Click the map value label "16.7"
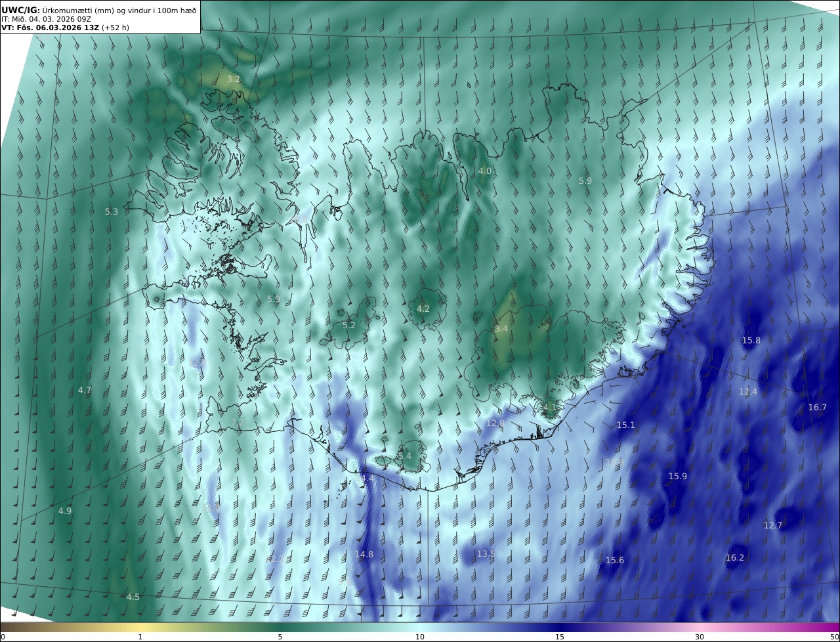The height and width of the screenshot is (642, 840). tap(818, 408)
